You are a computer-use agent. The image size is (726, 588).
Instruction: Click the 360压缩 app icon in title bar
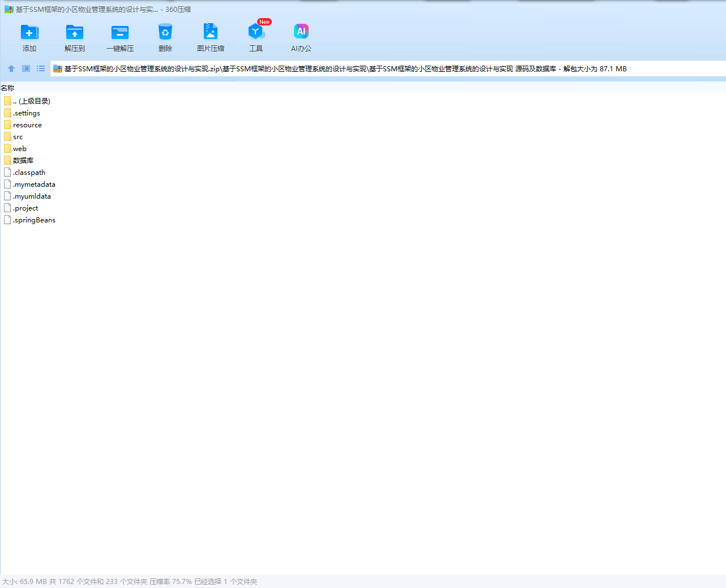coord(8,9)
